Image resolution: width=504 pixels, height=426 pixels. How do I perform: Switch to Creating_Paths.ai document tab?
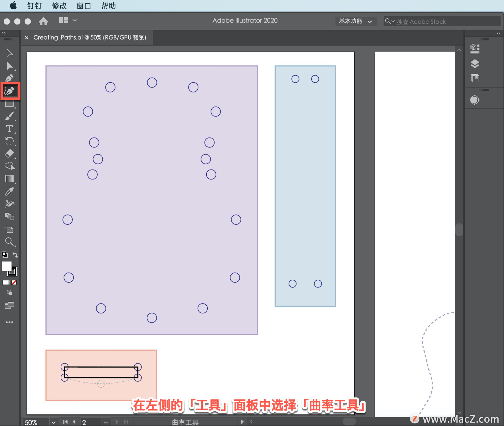tap(90, 38)
